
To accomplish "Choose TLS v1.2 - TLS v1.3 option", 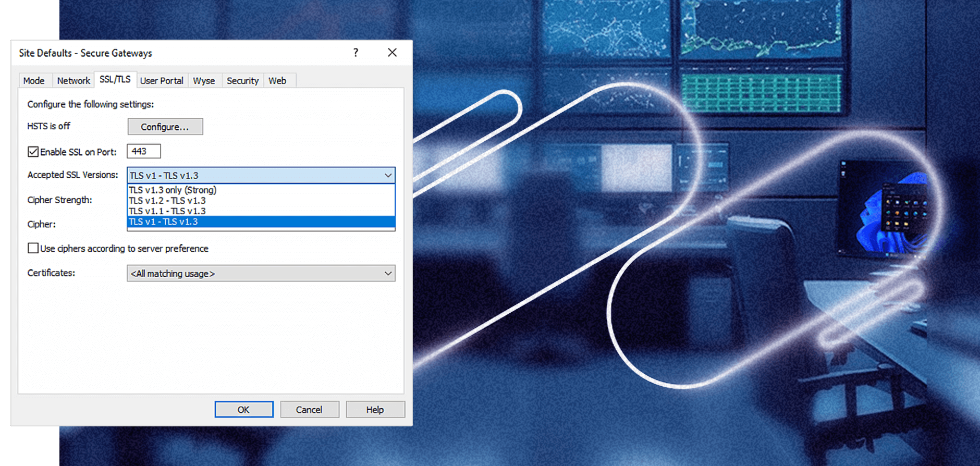I will [261, 201].
